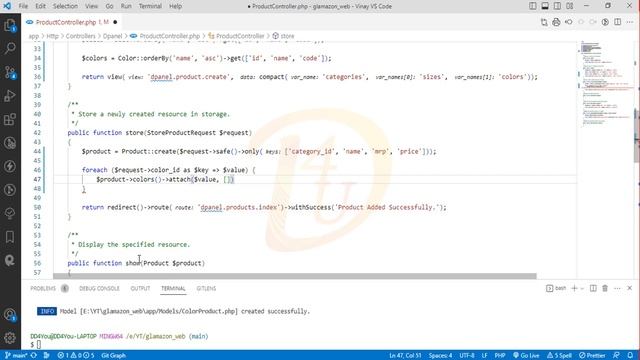Add a new terminal with plus icon
The image size is (640, 360).
[x=574, y=288]
